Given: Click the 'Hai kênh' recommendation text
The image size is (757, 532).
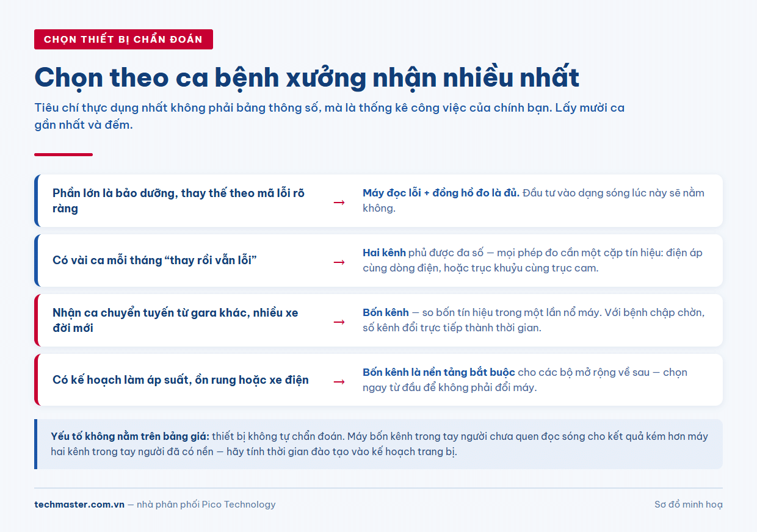Looking at the screenshot, I should [x=533, y=261].
